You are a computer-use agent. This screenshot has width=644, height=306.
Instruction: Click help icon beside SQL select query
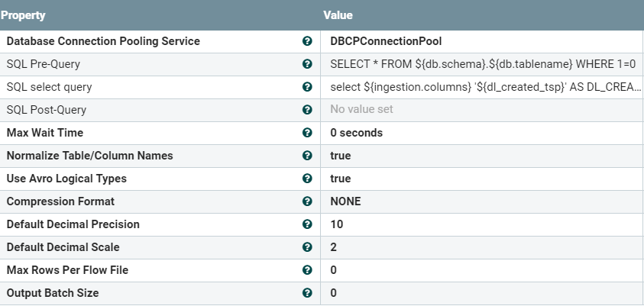point(307,87)
